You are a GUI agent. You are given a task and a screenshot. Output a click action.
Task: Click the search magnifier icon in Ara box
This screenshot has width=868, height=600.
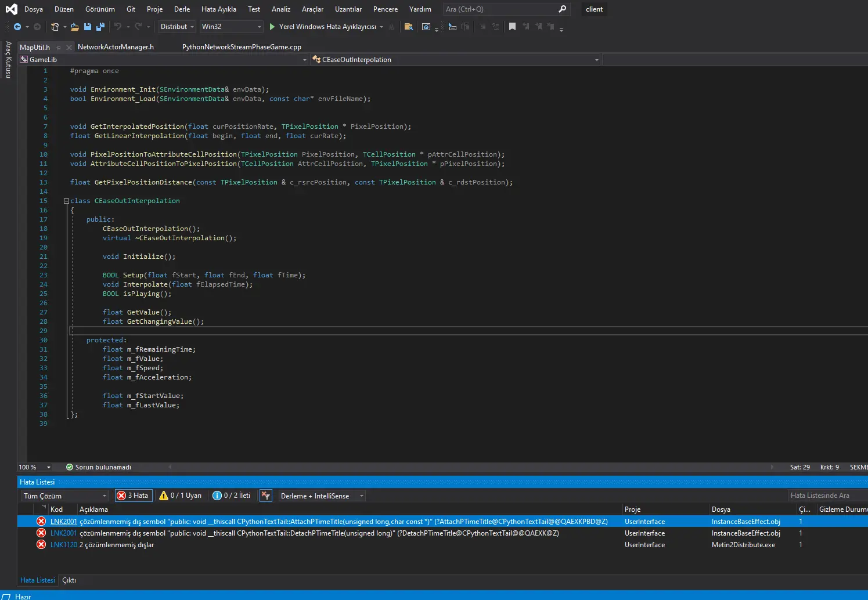click(x=562, y=9)
